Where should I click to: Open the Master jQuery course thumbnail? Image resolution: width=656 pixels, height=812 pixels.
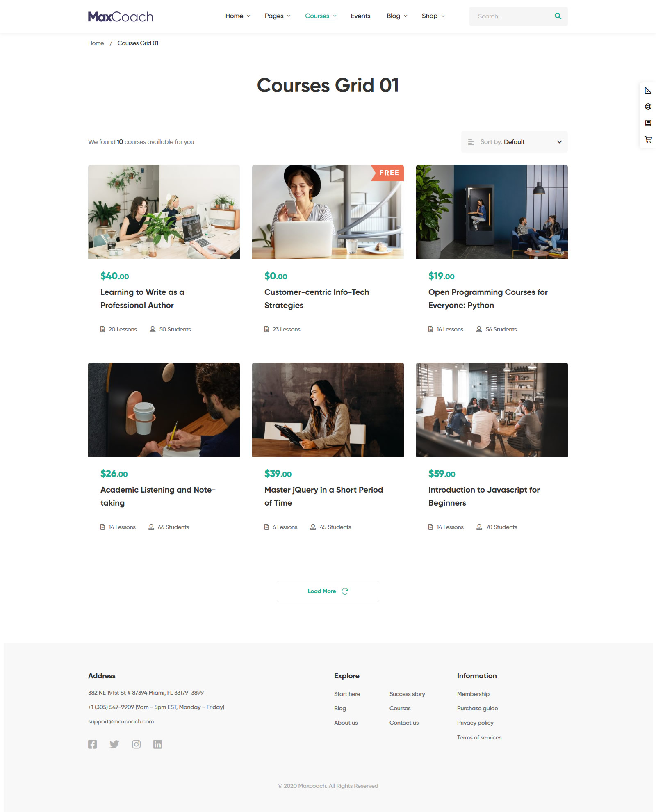[328, 410]
